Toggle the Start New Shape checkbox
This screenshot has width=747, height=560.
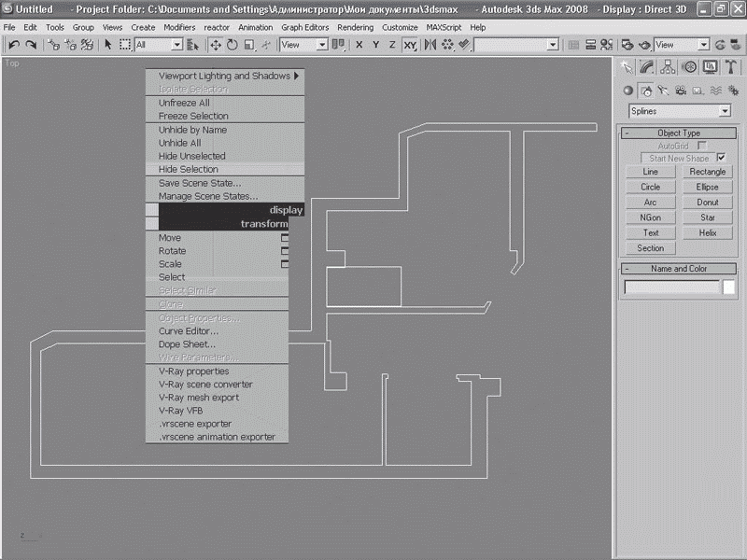tap(720, 159)
